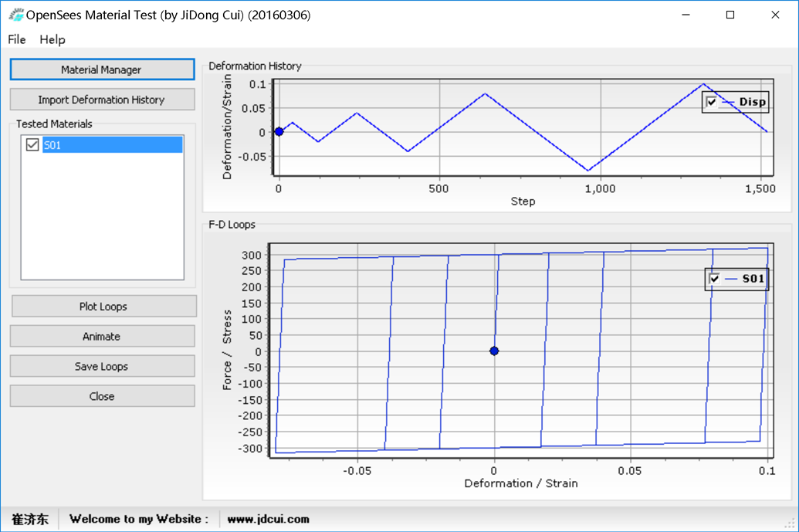Select S01 in Tested Materials list
Viewport: 799px width, 532px height.
tap(112, 144)
